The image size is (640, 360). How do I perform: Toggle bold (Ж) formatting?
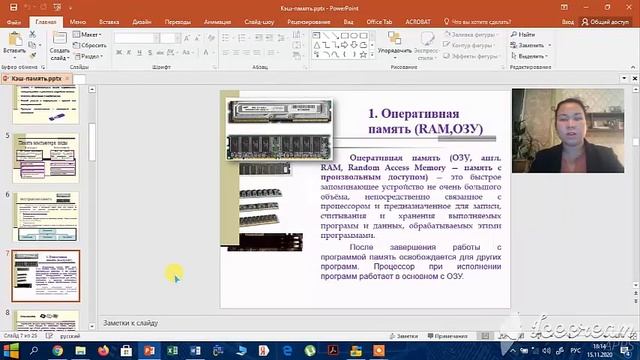119,52
